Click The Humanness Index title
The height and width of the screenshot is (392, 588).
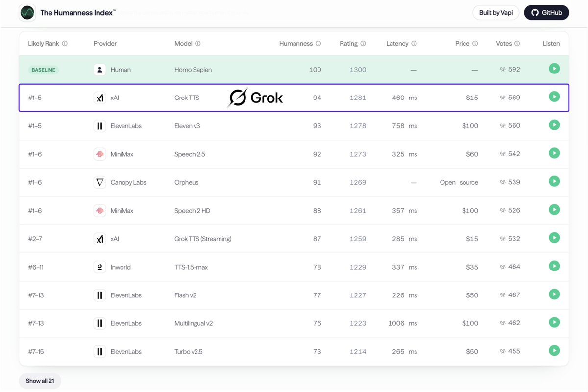(x=78, y=13)
